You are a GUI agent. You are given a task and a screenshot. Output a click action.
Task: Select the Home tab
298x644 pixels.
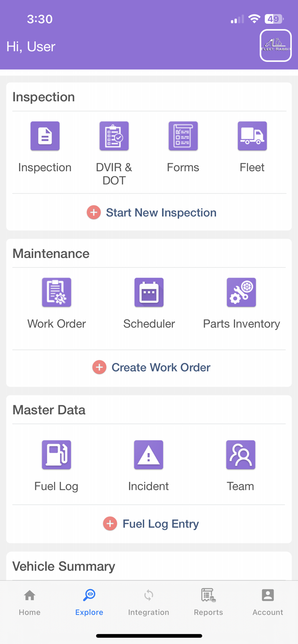(x=29, y=601)
